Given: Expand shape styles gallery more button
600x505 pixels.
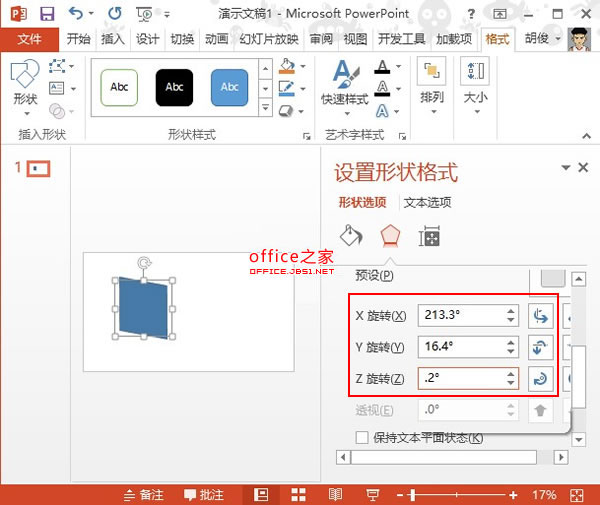Looking at the screenshot, I should pos(265,108).
